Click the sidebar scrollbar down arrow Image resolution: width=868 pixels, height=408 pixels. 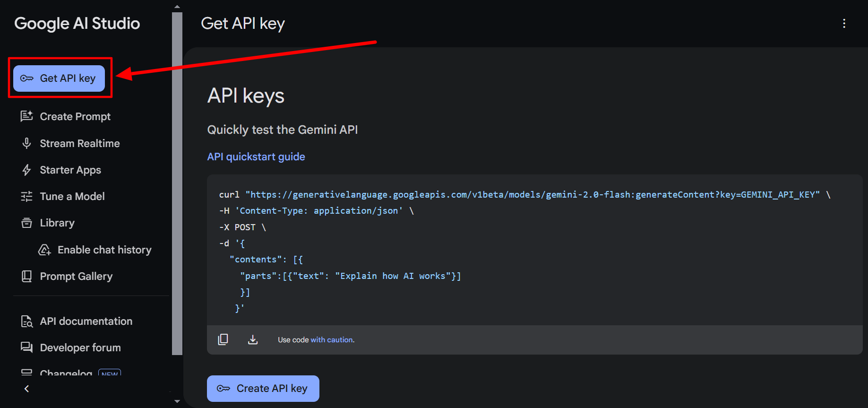pos(177,401)
